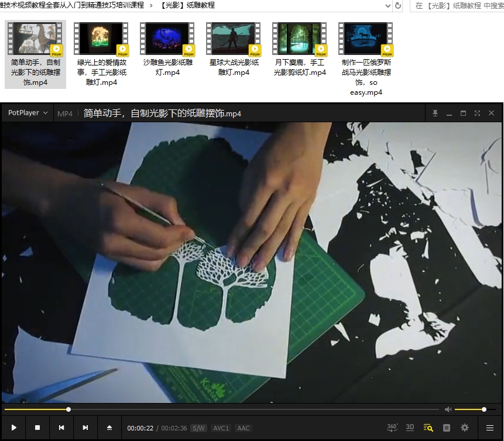This screenshot has height=441, width=504.
Task: Toggle the 3D video mode
Action: coord(410,428)
